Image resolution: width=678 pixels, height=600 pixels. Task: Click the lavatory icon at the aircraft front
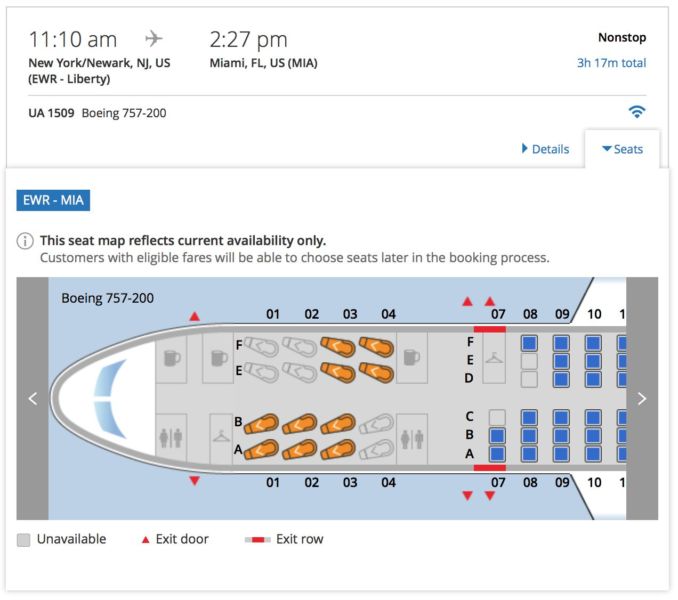170,438
